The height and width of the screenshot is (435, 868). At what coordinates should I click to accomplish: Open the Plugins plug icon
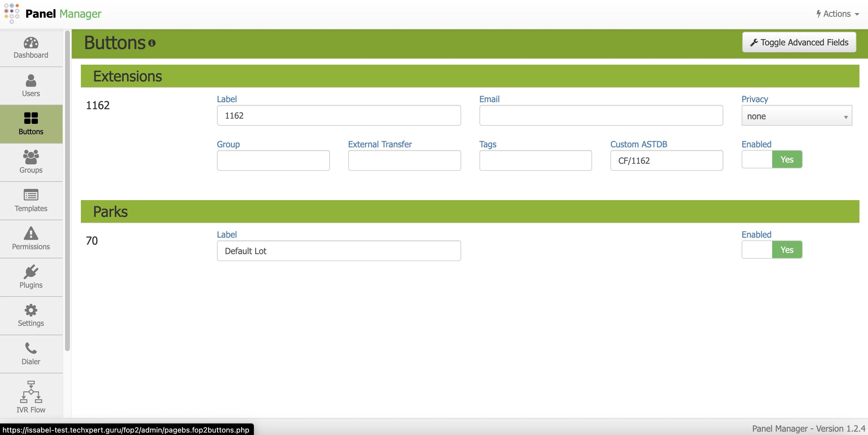coord(31,271)
